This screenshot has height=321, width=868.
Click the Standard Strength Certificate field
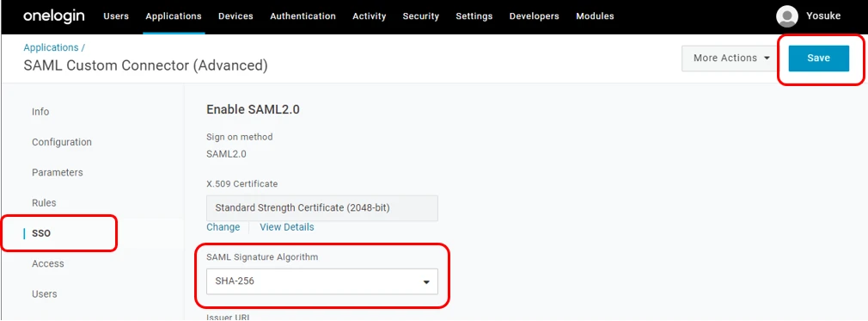point(322,208)
